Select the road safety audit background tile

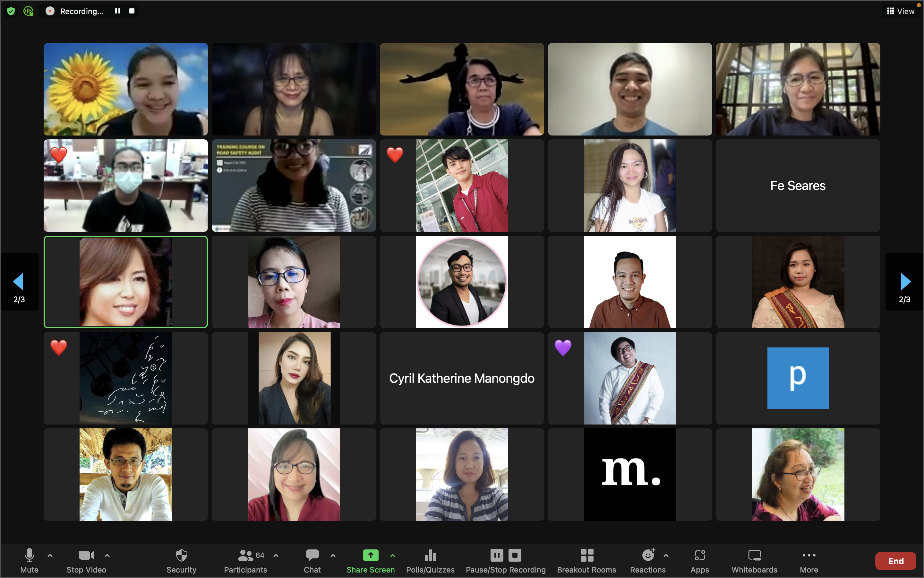pos(294,185)
